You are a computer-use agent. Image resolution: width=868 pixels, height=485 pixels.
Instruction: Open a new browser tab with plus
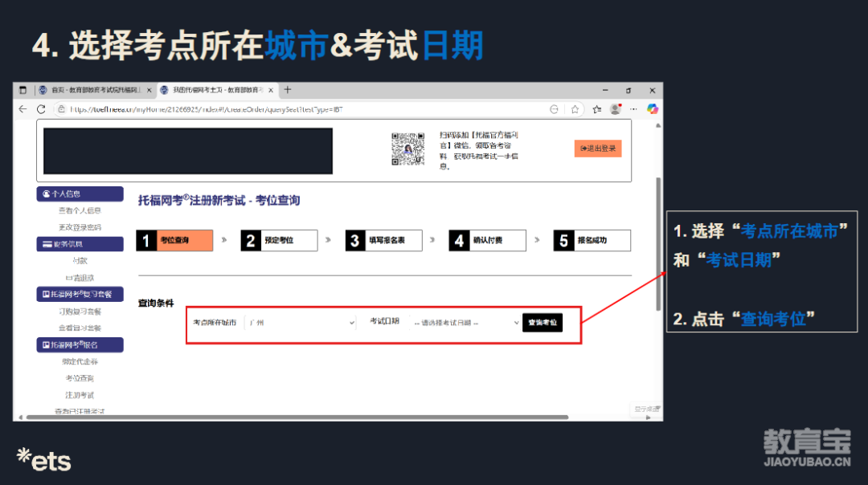click(x=287, y=90)
